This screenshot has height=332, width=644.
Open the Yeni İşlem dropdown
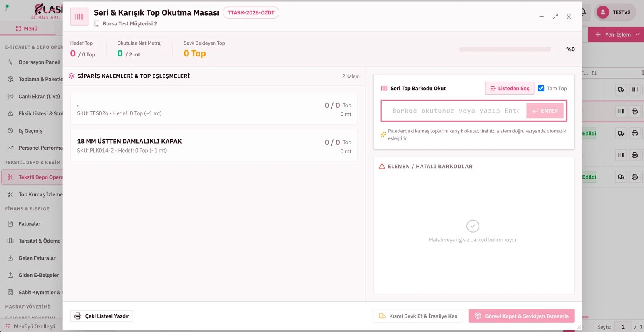click(x=617, y=35)
